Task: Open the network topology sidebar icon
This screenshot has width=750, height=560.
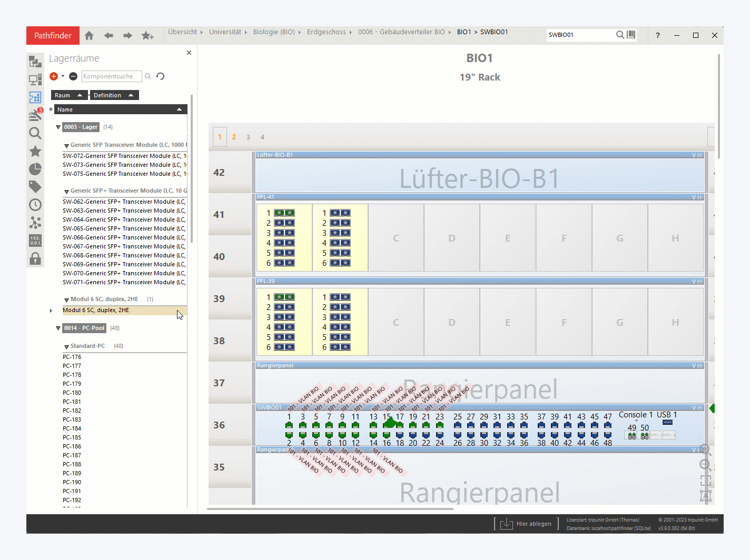Action: pyautogui.click(x=35, y=223)
